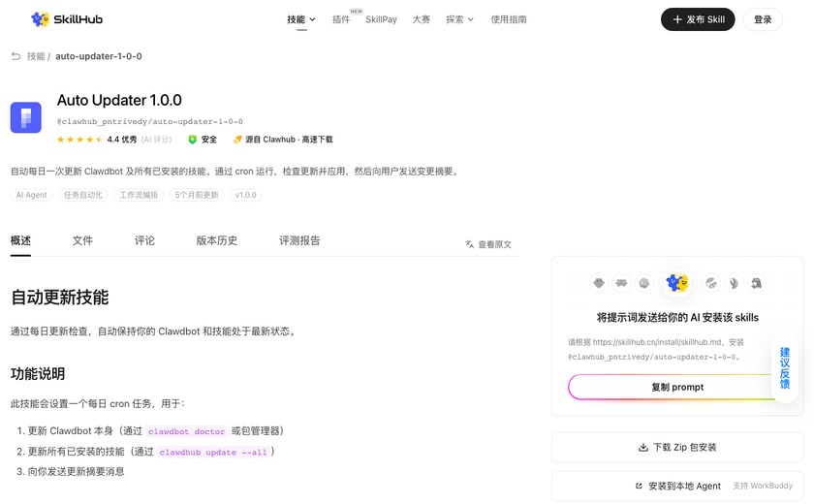Click the clawdhub update --all code
Image resolution: width=814 pixels, height=504 pixels.
pyautogui.click(x=213, y=452)
